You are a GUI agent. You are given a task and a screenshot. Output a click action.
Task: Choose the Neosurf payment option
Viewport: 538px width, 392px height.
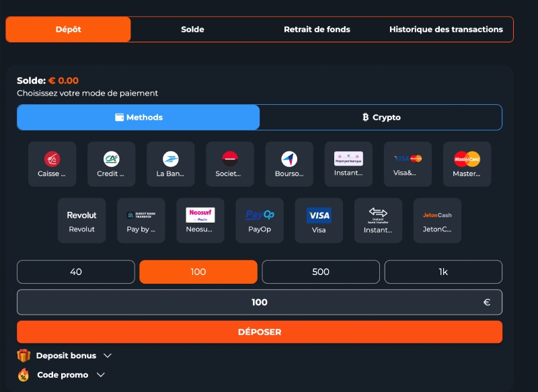[200, 221]
